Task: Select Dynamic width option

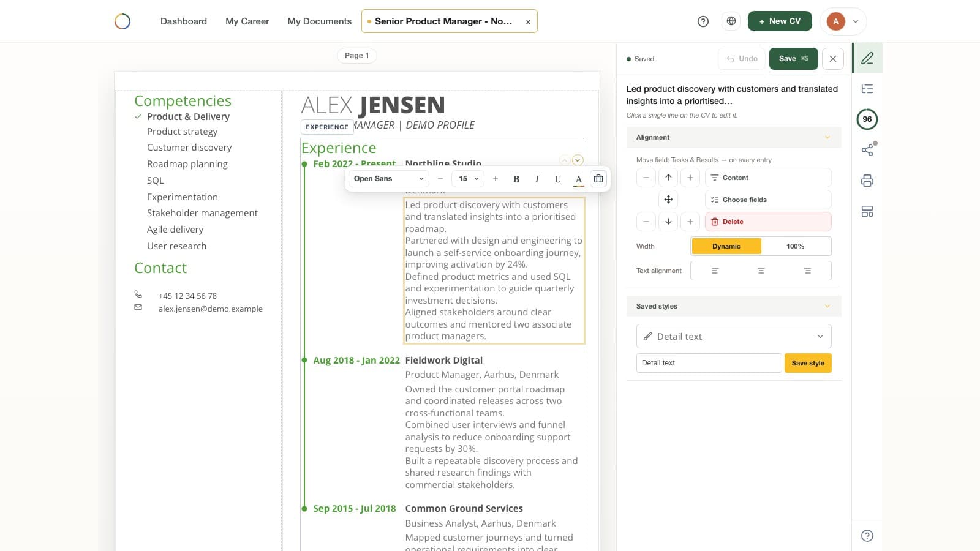Action: pyautogui.click(x=726, y=246)
